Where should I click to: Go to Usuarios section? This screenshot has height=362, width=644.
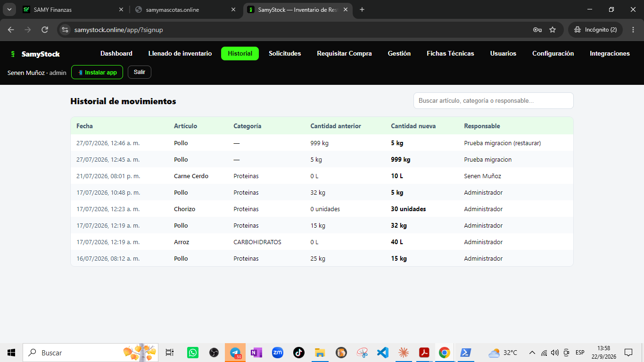(503, 54)
